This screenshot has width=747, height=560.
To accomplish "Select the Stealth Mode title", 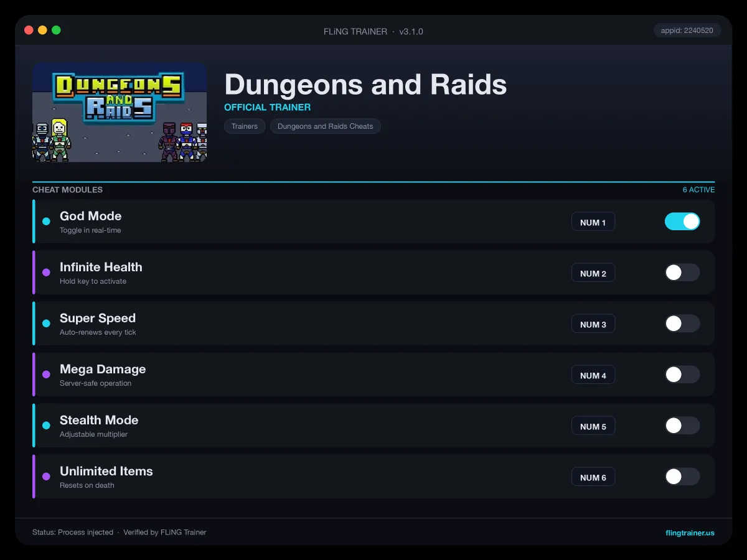I will (99, 420).
